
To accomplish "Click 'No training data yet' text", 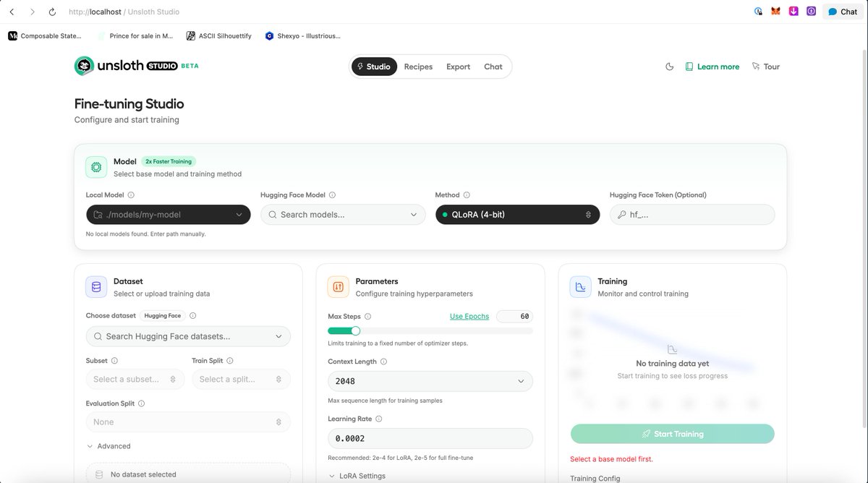I will 672,364.
